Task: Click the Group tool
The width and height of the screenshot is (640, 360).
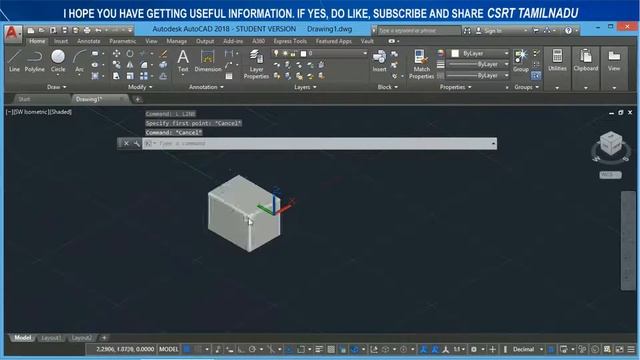Action: coord(521,61)
